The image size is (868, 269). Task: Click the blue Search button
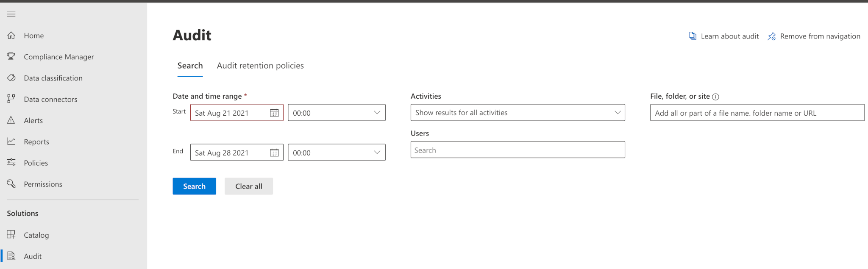click(194, 186)
